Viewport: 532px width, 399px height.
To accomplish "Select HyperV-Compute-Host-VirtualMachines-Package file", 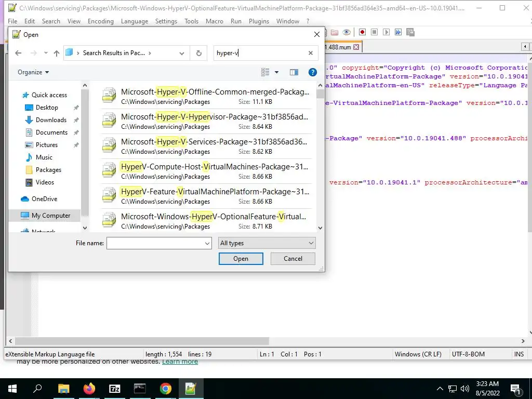I will pyautogui.click(x=206, y=171).
